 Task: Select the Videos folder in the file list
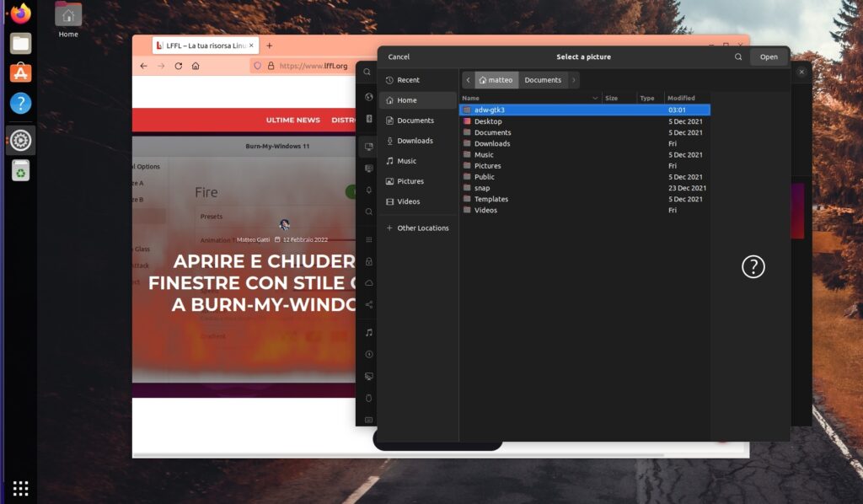[585, 210]
